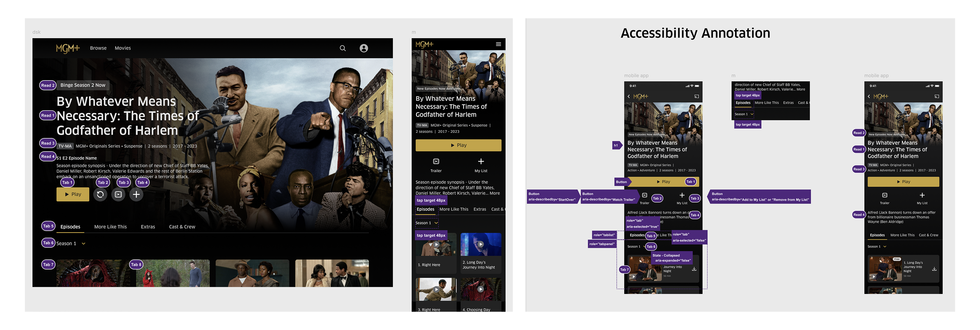Select desktop Extras tab
The image size is (980, 330).
click(148, 227)
